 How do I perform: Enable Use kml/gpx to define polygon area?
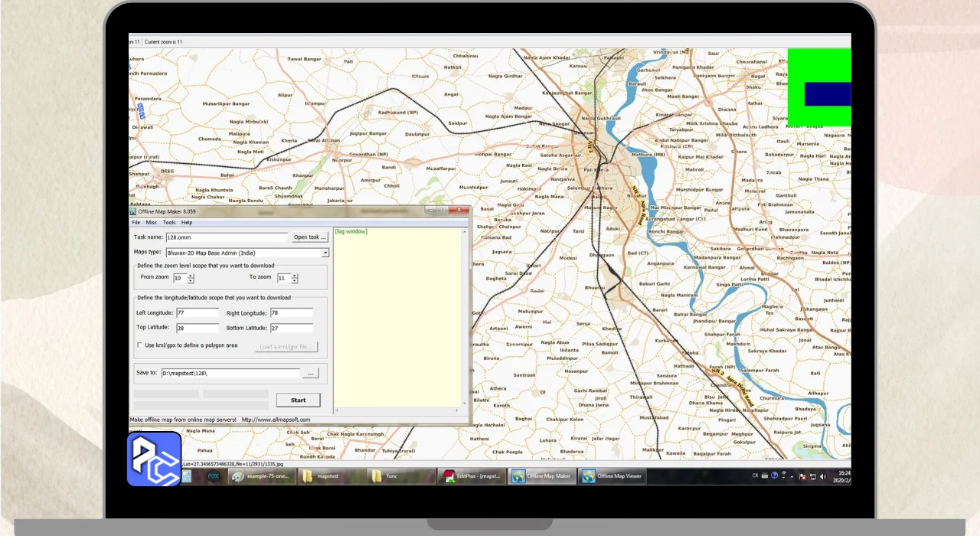point(139,345)
